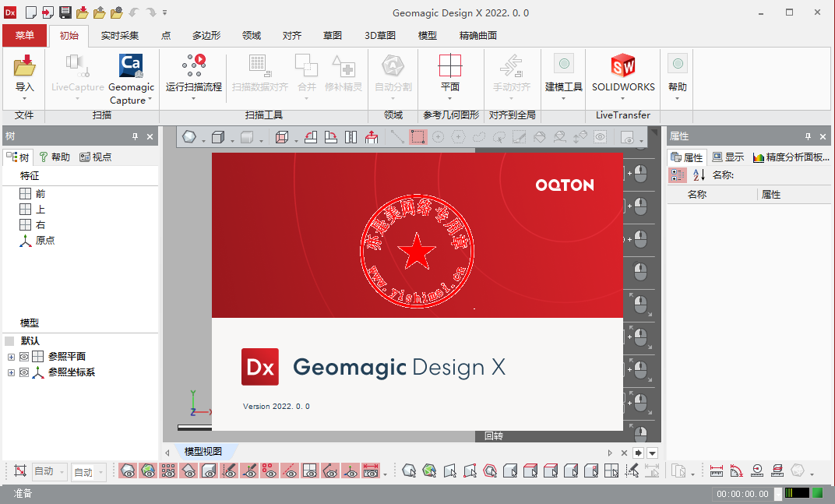Viewport: 835px width, 504px height.
Task: Open the first 自动 combo box
Action: coord(49,471)
